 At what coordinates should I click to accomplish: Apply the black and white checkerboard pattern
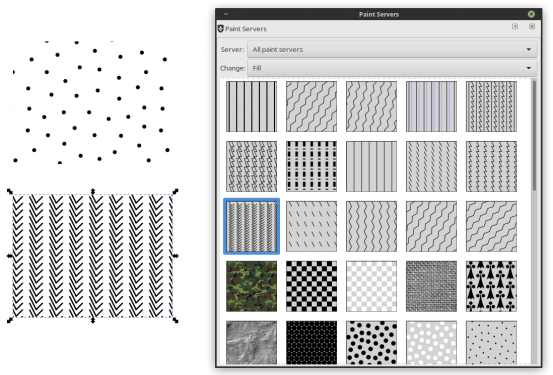tap(311, 286)
